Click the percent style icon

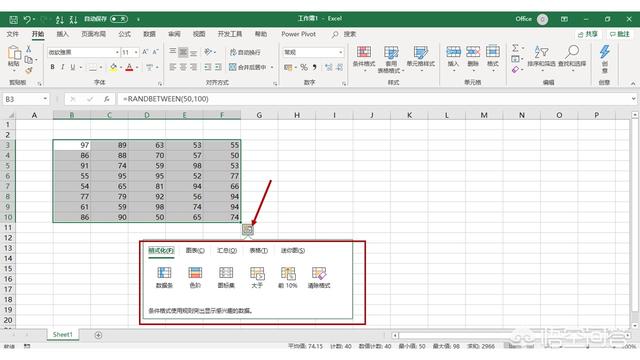point(304,67)
